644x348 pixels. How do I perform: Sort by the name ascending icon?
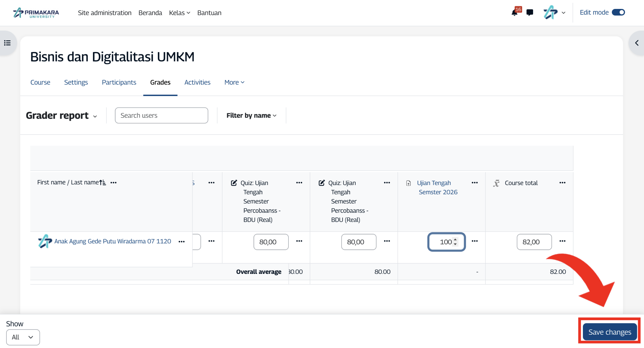pyautogui.click(x=103, y=183)
